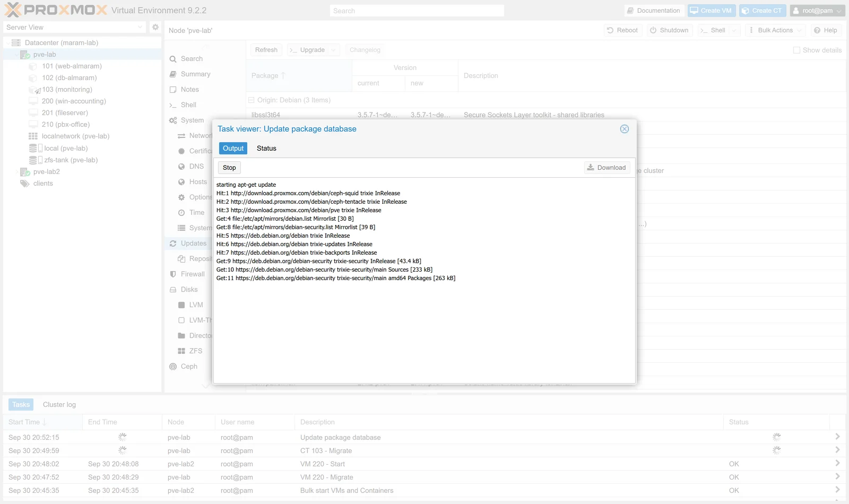Click the storage icon for local (pve-lab)

point(35,149)
